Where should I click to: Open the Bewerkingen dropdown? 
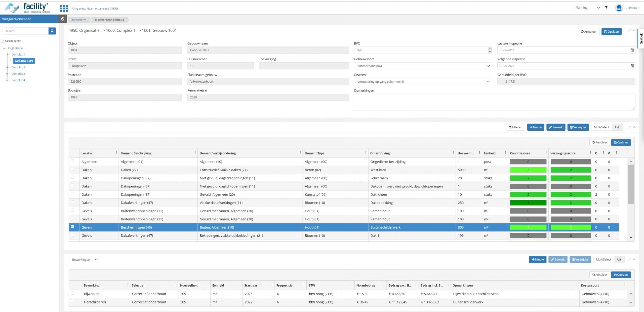point(84,259)
